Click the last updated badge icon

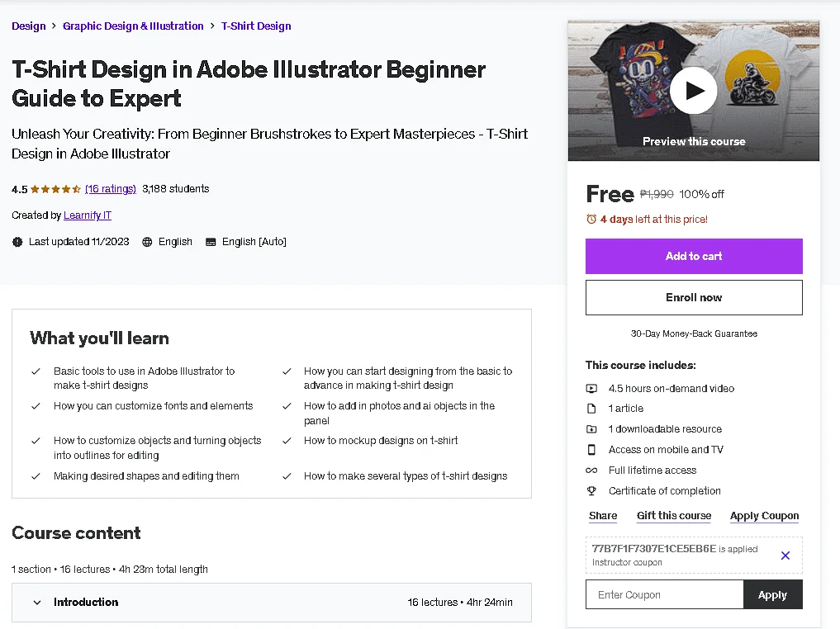(x=17, y=242)
